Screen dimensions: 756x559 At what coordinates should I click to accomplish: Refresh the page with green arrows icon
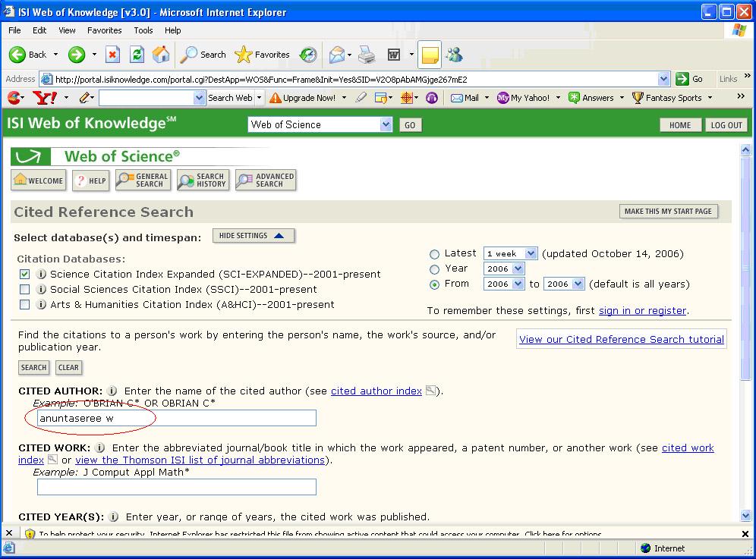137,55
